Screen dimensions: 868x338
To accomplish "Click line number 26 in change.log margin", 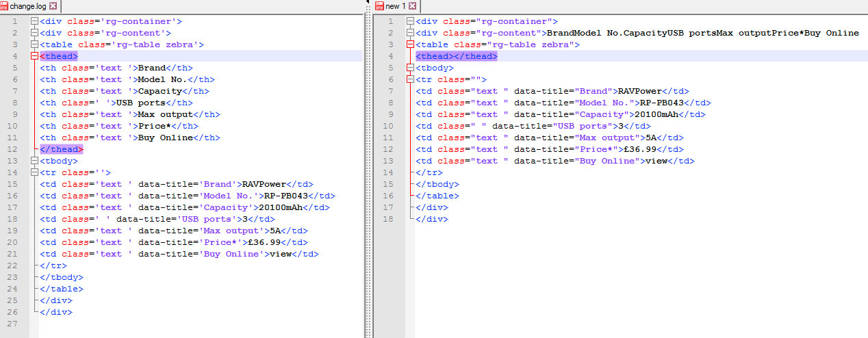I will click(14, 312).
